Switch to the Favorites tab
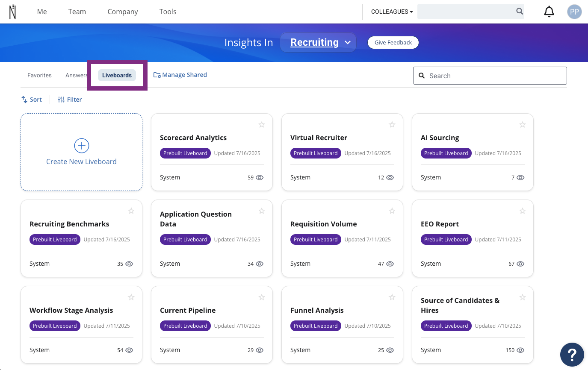The image size is (588, 370). click(x=39, y=75)
